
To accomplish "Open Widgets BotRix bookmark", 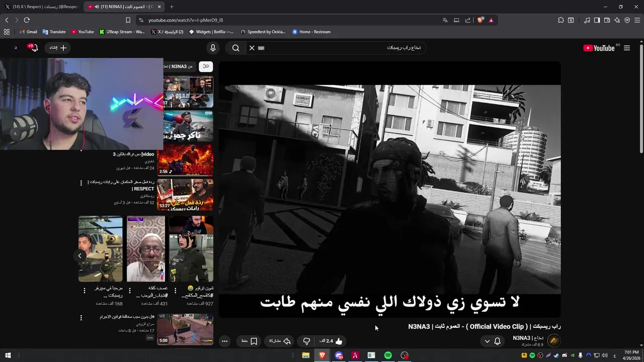I will [211, 32].
